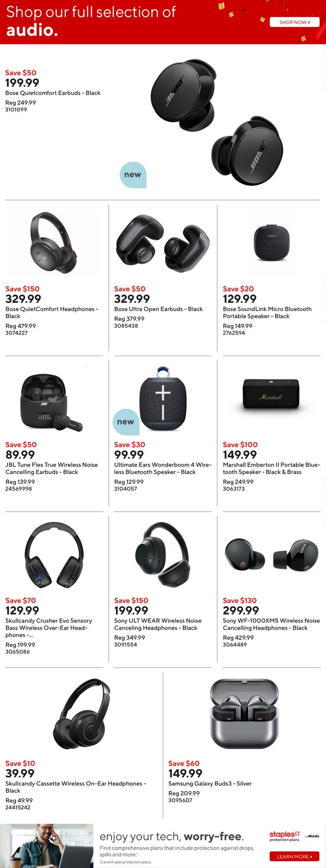Open the Bose Quietcomfort Earbuds product image
The image size is (326, 868).
[217, 122]
